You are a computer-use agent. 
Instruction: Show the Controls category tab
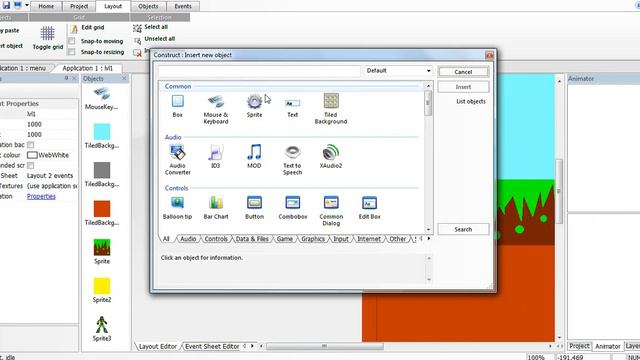point(216,239)
